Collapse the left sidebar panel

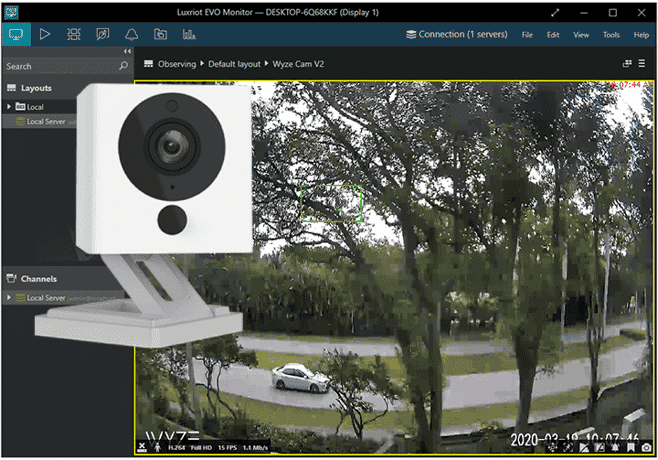[x=127, y=51]
